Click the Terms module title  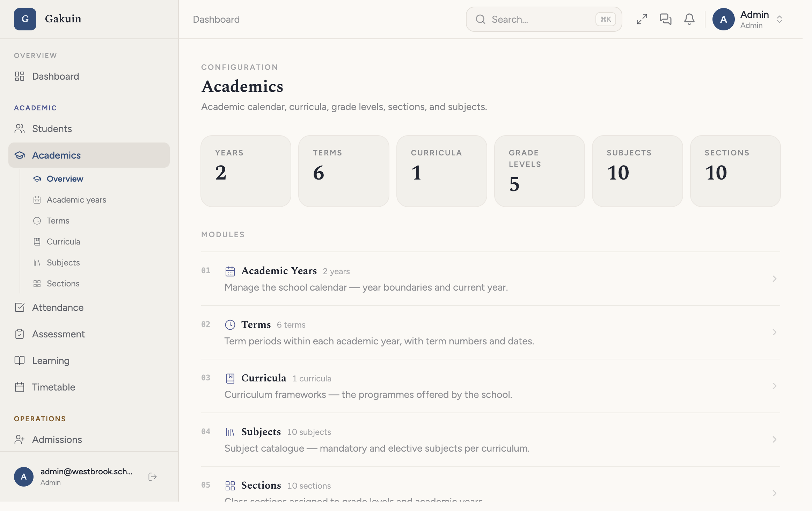click(x=256, y=325)
